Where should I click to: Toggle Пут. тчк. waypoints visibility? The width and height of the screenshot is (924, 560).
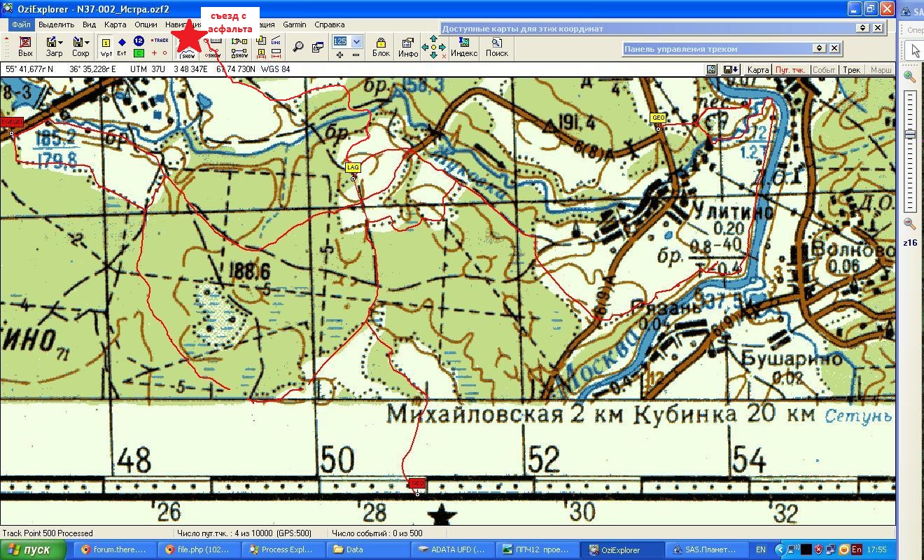pyautogui.click(x=790, y=70)
